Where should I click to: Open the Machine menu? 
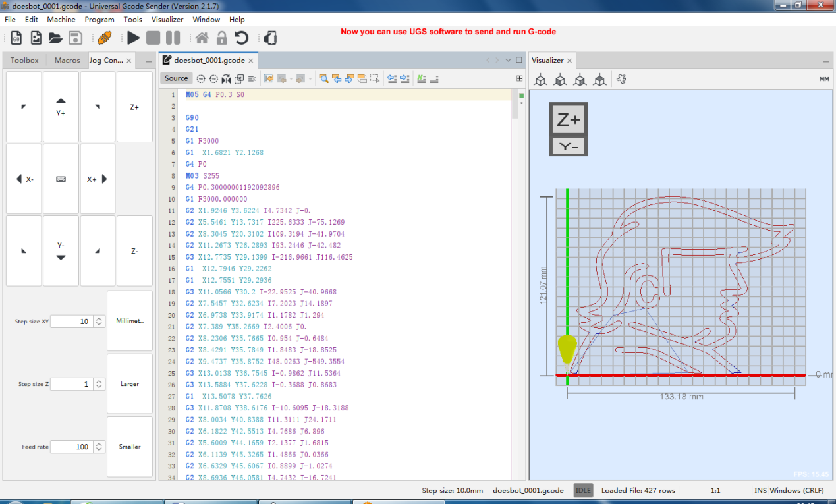click(x=61, y=20)
